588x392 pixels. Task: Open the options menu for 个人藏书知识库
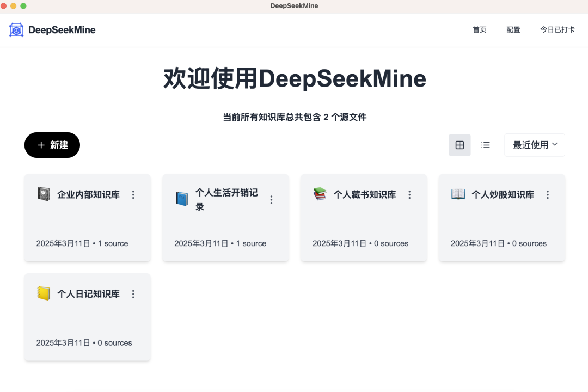[409, 194]
